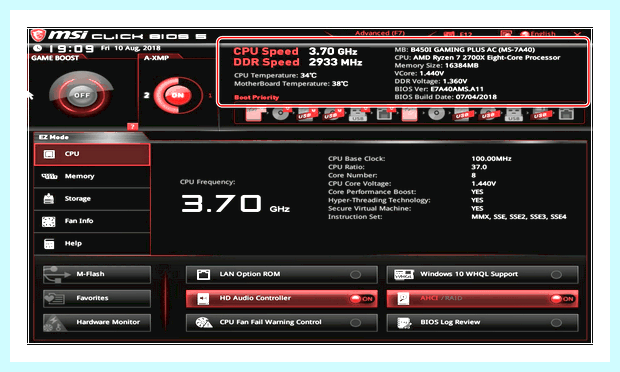Select the first optical disc icon in Boot Priority
Viewport: 620px width, 372px height.
click(280, 114)
